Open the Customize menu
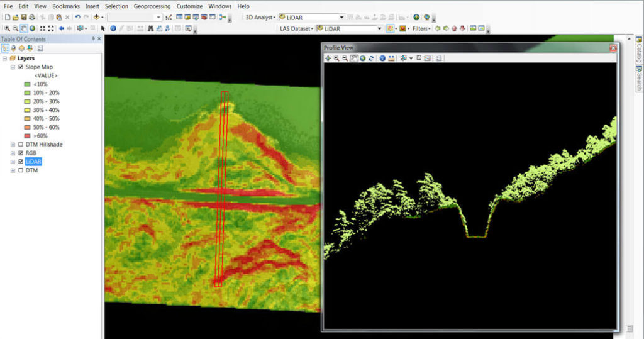The width and height of the screenshot is (644, 339). pyautogui.click(x=189, y=6)
